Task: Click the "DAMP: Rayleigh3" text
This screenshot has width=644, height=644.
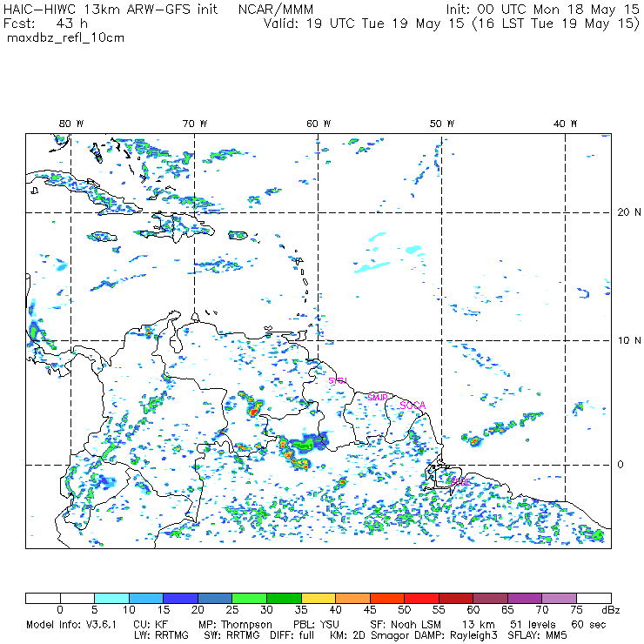Action: [x=456, y=636]
